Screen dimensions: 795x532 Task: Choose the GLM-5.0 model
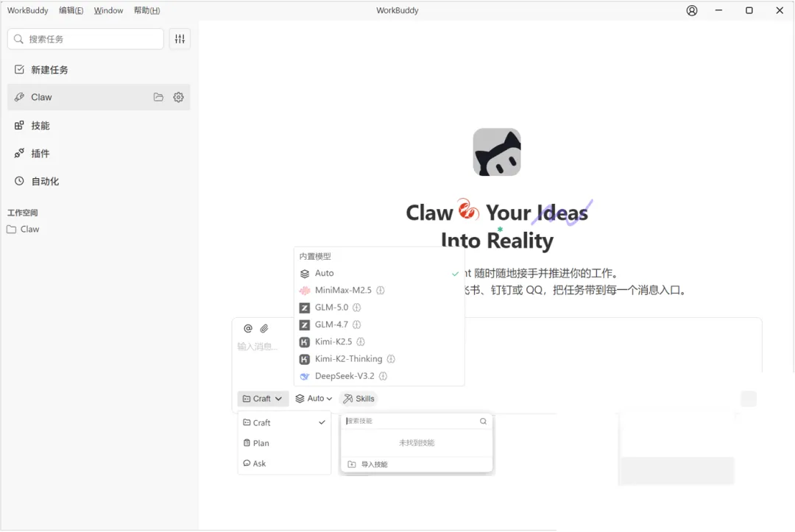[x=379, y=308]
